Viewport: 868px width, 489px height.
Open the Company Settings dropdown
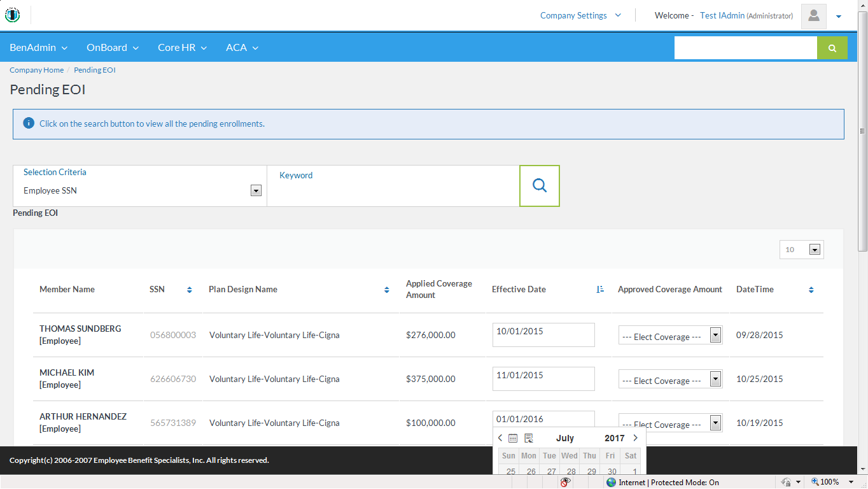580,15
